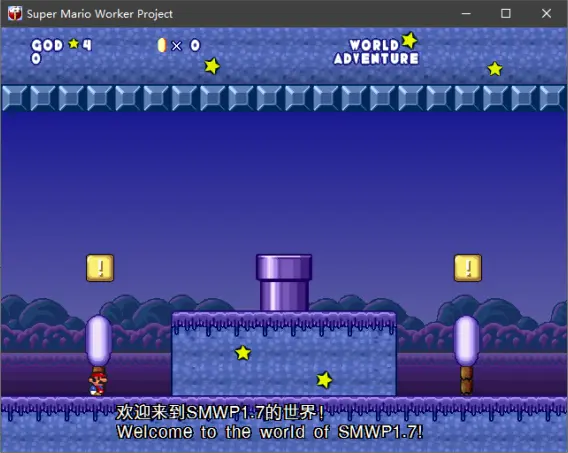Viewport: 568px width, 453px height.
Task: Click the purple tree above Mario
Action: pyautogui.click(x=99, y=342)
